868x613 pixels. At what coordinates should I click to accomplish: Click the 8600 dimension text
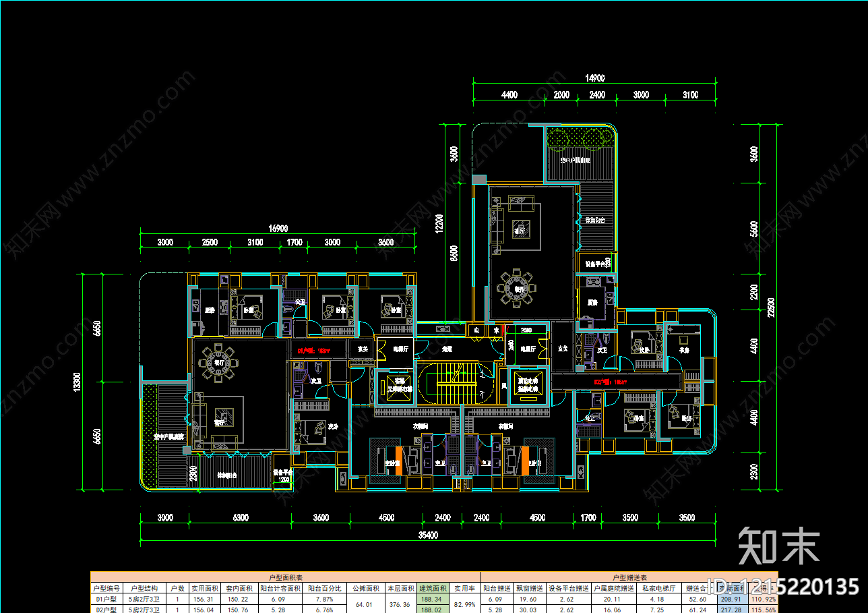pos(454,253)
